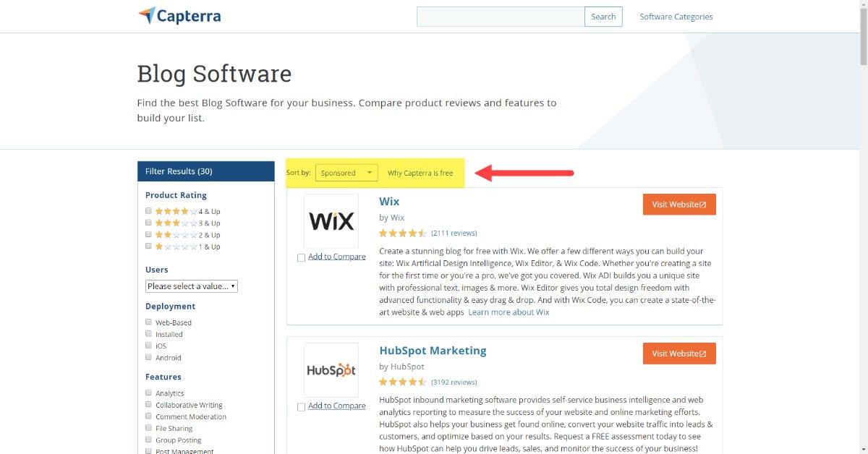Tick Add to Compare checkbox for Wix
This screenshot has height=454, width=868.
point(301,258)
